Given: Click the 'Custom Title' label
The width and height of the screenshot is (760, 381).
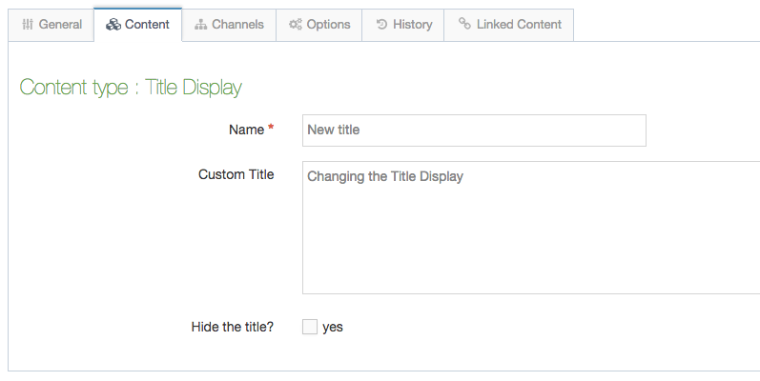Looking at the screenshot, I should (x=236, y=175).
